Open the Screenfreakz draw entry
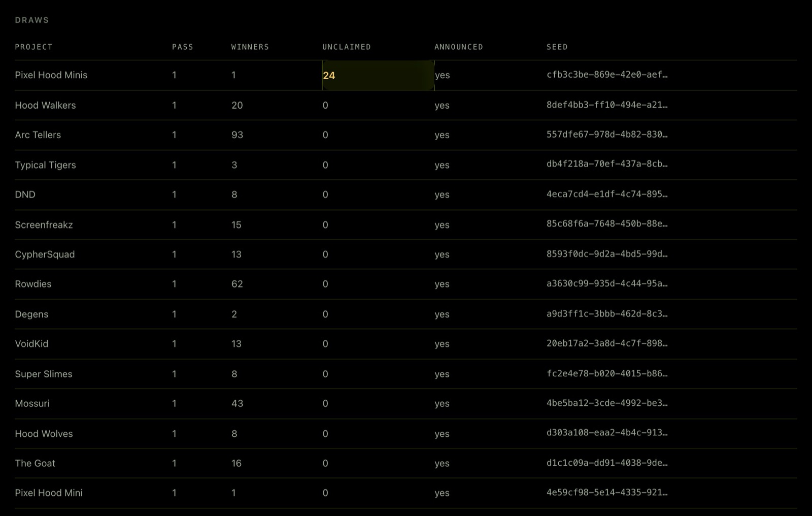This screenshot has height=516, width=812. [x=44, y=224]
